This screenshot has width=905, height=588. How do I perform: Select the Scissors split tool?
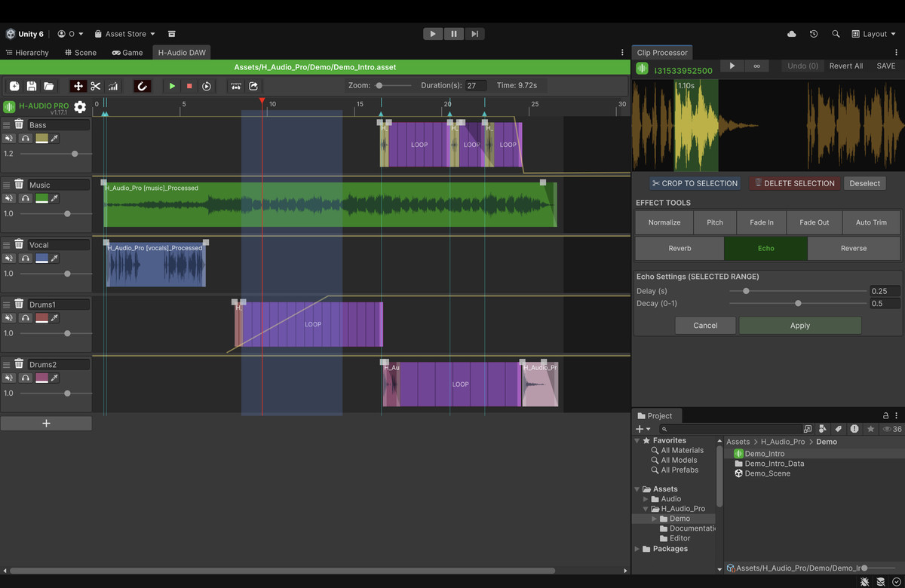click(x=95, y=85)
